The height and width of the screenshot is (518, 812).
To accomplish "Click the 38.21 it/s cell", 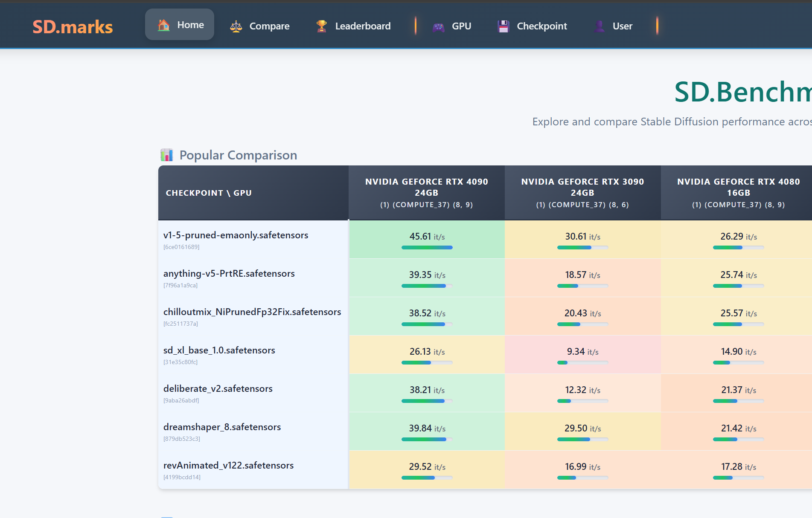I will [x=427, y=393].
